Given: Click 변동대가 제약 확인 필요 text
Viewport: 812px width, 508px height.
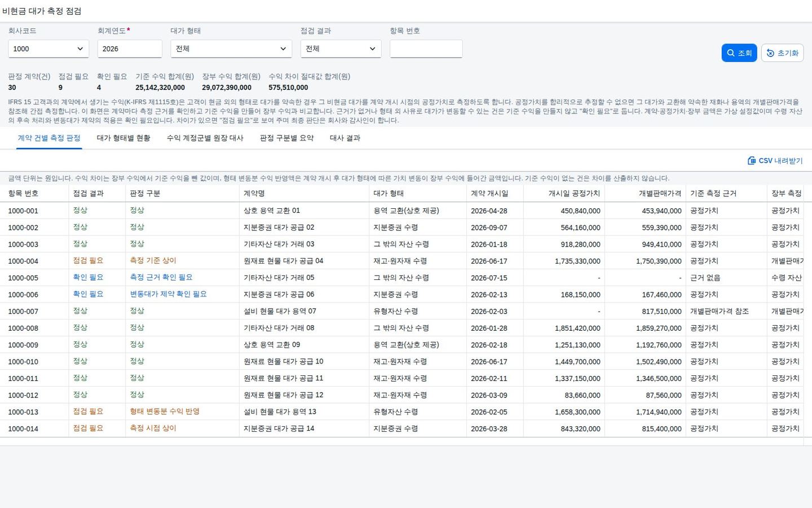Looking at the screenshot, I should click(168, 295).
